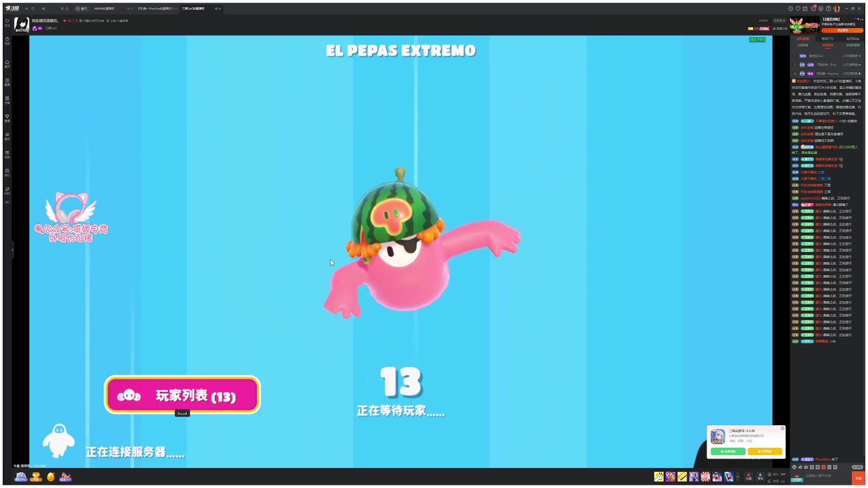The width and height of the screenshot is (868, 488).
Task: Click the crown icon in the chat toolbar
Action: pos(806,467)
